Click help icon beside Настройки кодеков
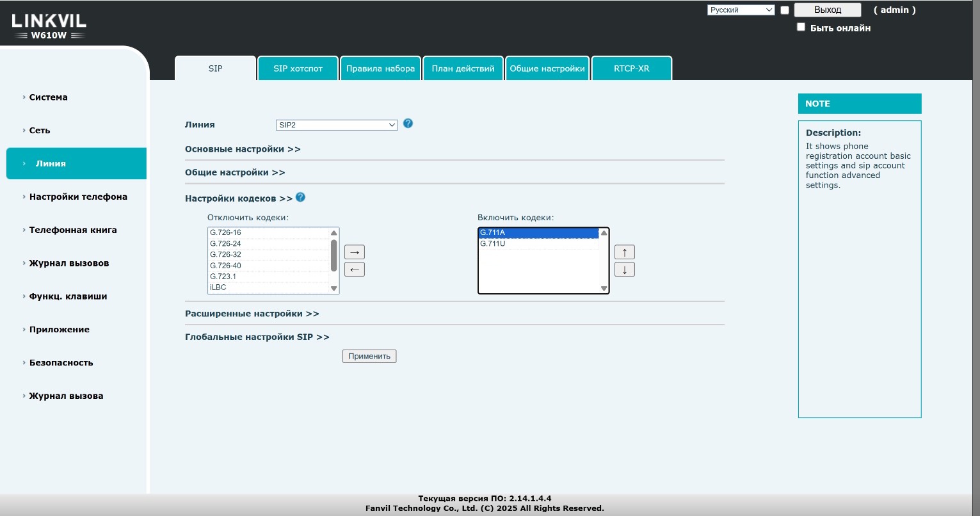980x516 pixels. click(300, 198)
